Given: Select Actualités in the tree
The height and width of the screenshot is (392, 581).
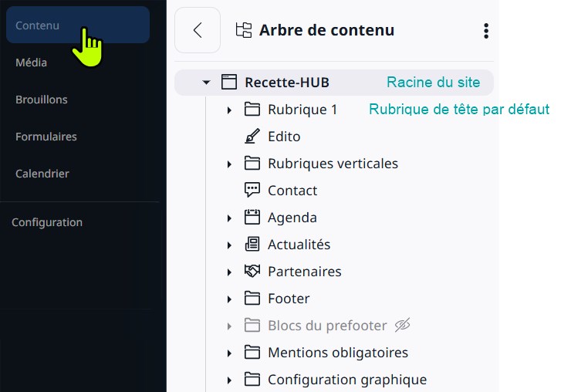Looking at the screenshot, I should [299, 245].
